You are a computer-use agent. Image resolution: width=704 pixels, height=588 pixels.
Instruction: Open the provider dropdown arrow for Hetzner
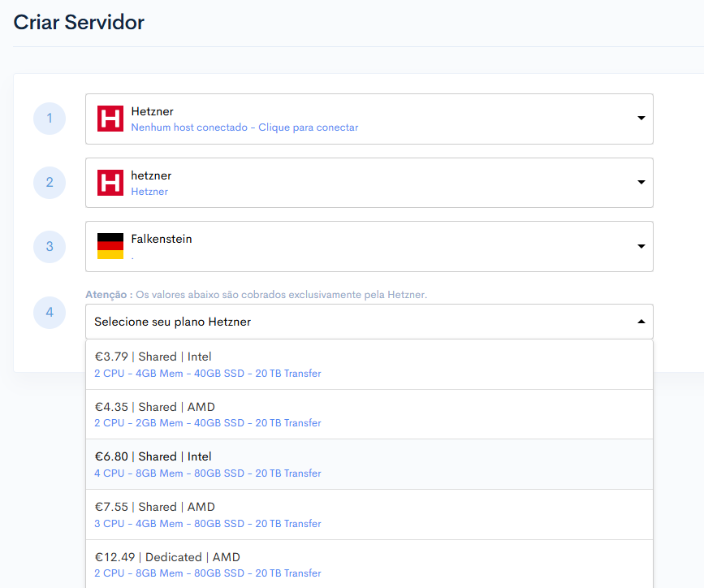[x=641, y=118]
